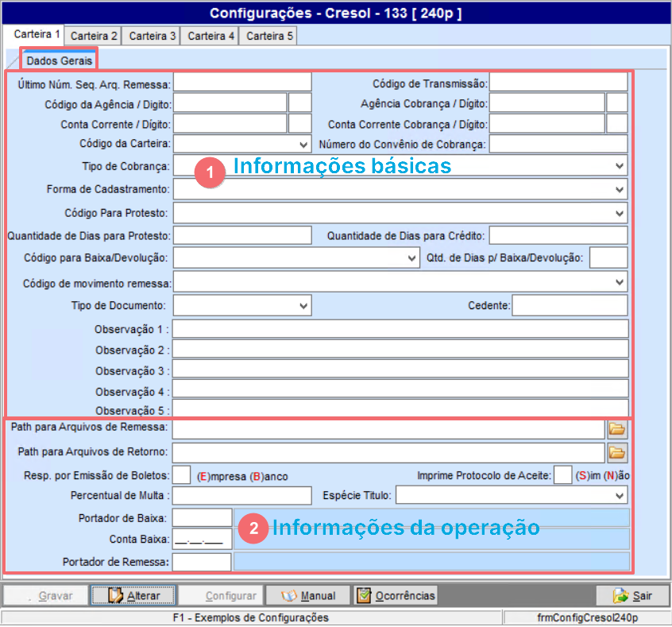This screenshot has height=627, width=672.
Task: Click the Conta Baixa masked field
Action: point(203,539)
